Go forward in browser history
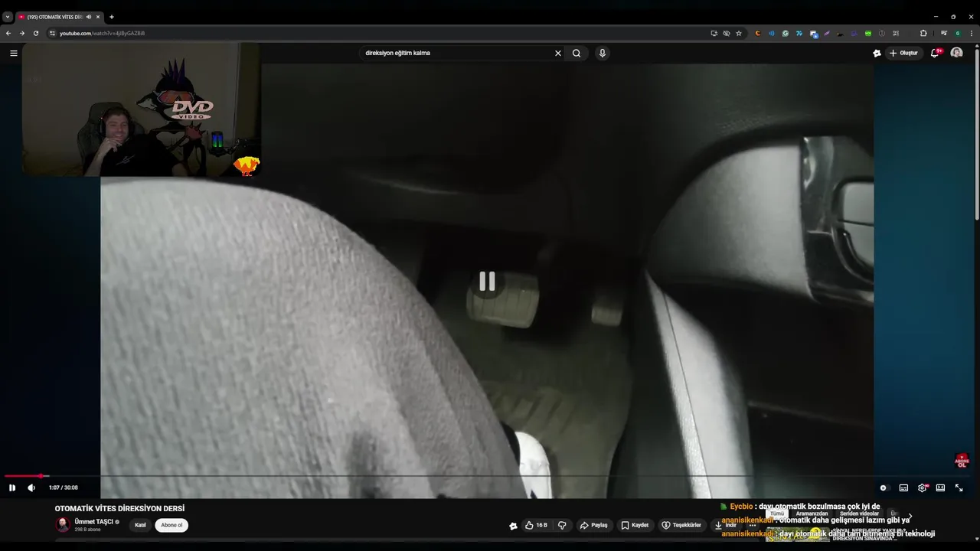 [22, 33]
